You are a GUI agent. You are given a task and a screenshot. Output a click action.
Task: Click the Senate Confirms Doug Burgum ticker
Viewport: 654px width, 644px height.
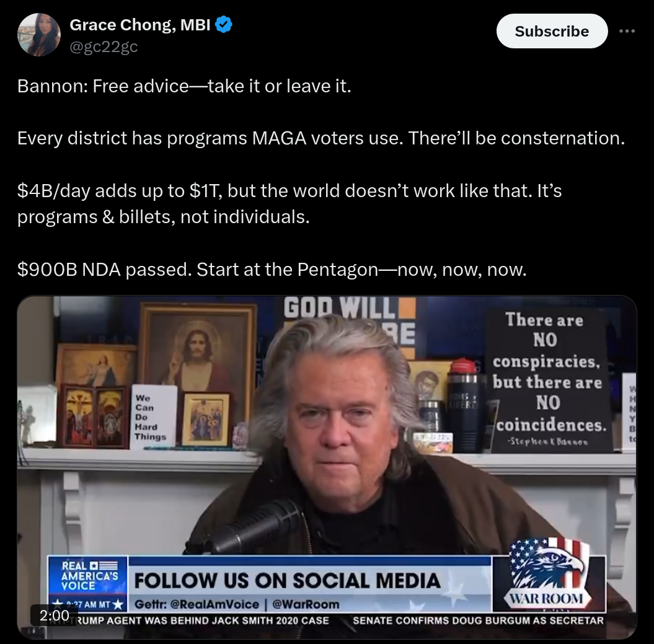pos(478,620)
